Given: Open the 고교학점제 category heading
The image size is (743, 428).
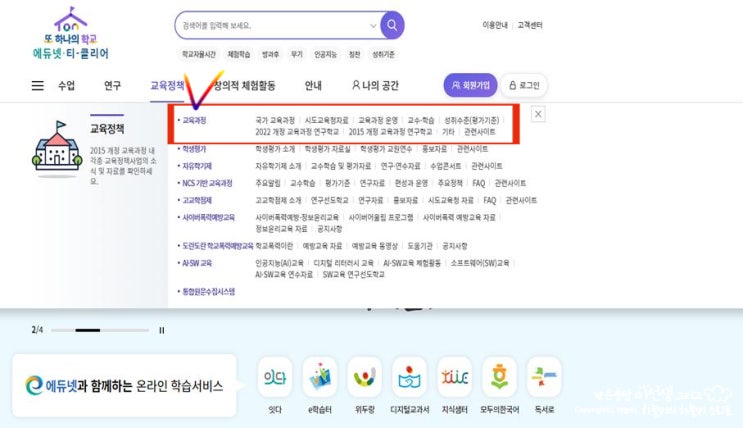Looking at the screenshot, I should [x=197, y=200].
